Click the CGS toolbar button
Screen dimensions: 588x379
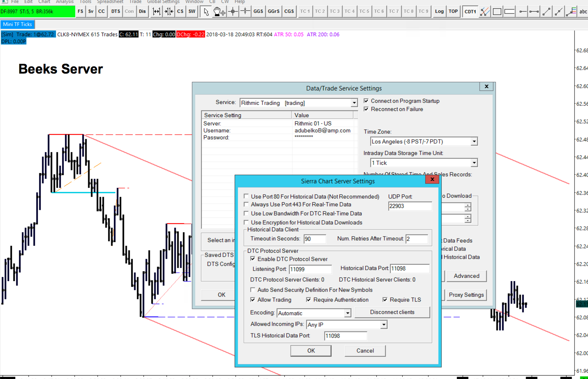click(x=289, y=12)
